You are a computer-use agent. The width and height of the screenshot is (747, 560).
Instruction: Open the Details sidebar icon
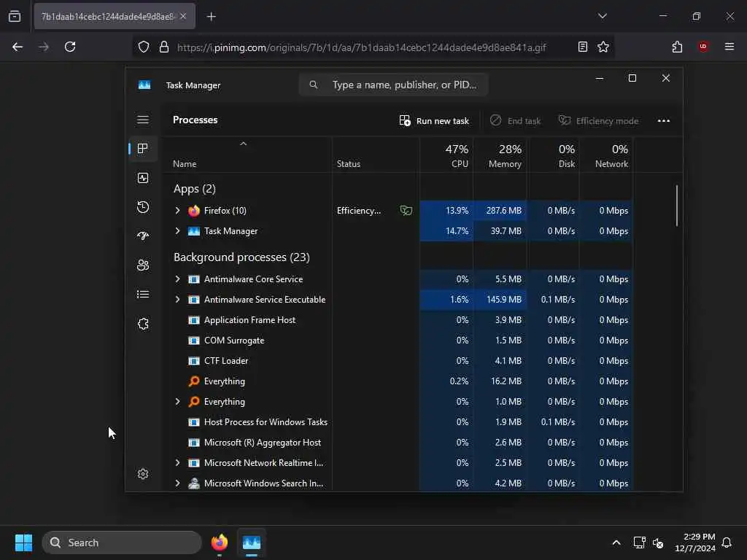tap(143, 295)
